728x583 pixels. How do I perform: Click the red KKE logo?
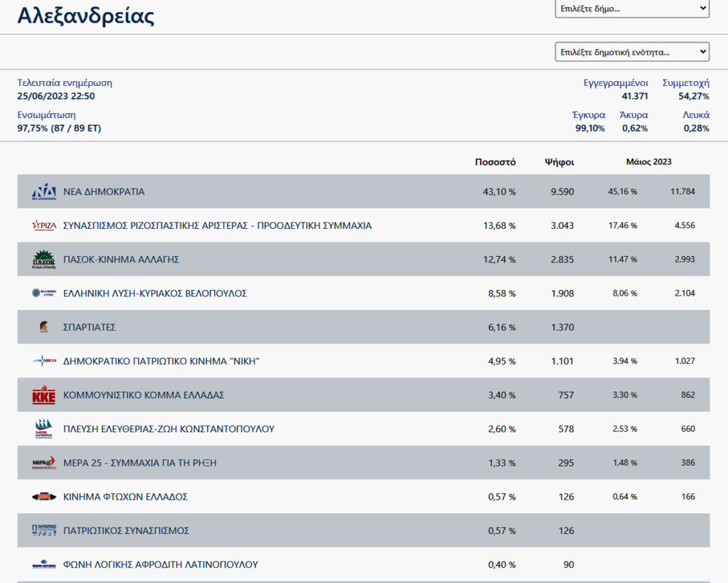[x=44, y=395]
